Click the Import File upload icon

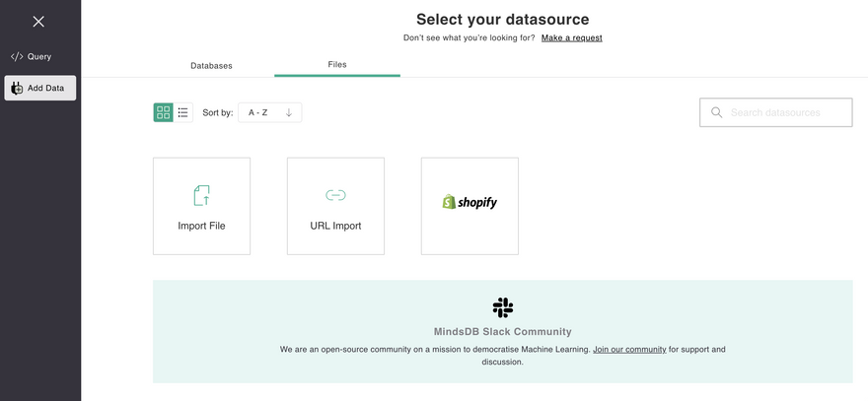(201, 195)
